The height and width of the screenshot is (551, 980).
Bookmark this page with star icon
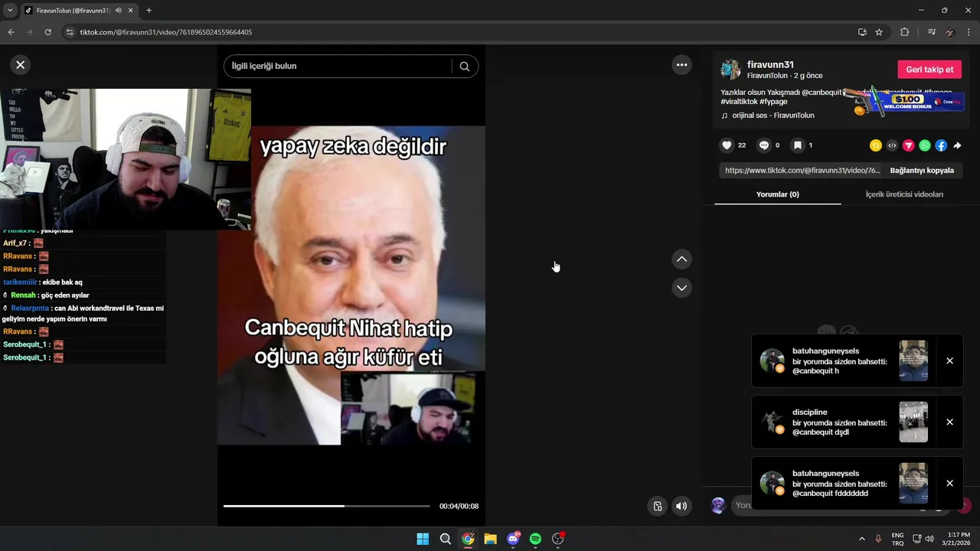point(879,32)
